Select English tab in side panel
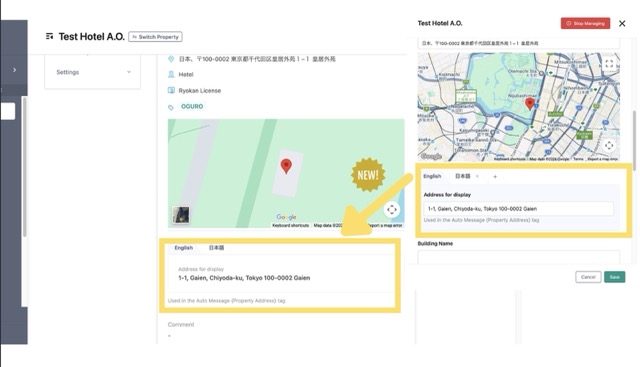 (432, 176)
